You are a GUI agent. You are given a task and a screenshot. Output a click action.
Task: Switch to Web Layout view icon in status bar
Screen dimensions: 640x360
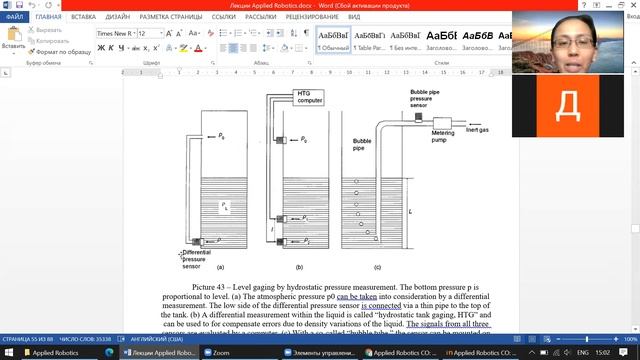click(547, 339)
